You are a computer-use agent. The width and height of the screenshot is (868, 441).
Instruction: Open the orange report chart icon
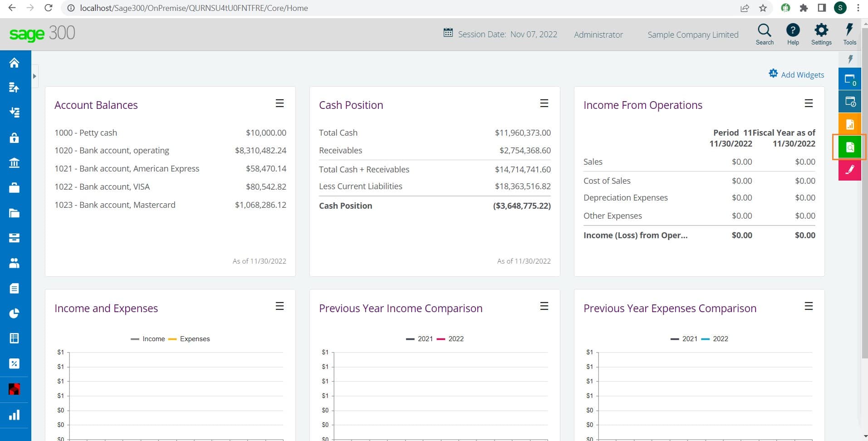850,124
